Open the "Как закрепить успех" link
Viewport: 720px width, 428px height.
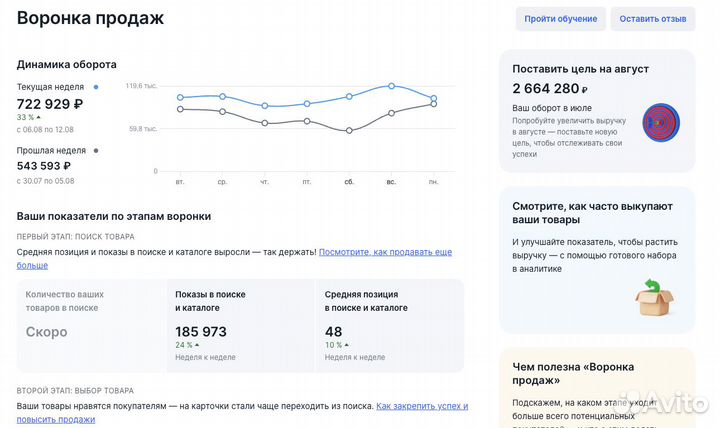pyautogui.click(x=420, y=406)
